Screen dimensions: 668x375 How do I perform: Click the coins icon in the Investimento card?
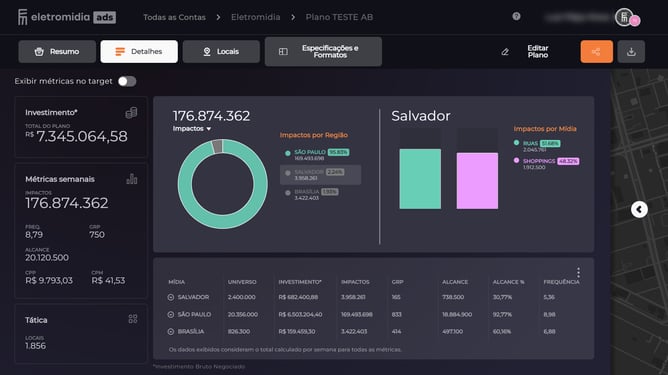(131, 112)
